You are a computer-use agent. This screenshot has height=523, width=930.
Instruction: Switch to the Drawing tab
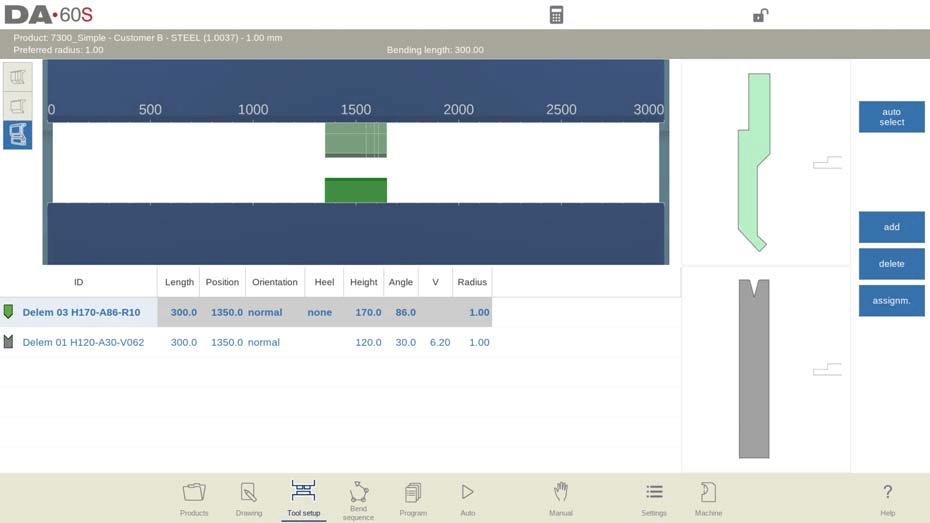click(249, 498)
